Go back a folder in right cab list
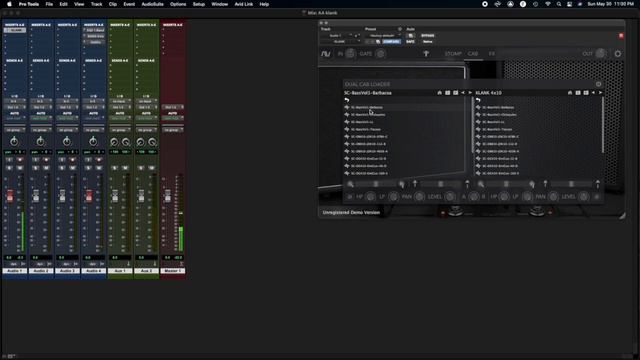 tap(478, 100)
